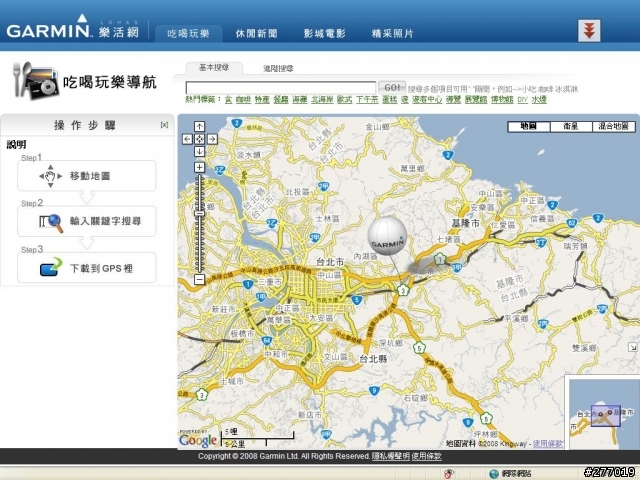Open the 影城電影 tab

[324, 33]
